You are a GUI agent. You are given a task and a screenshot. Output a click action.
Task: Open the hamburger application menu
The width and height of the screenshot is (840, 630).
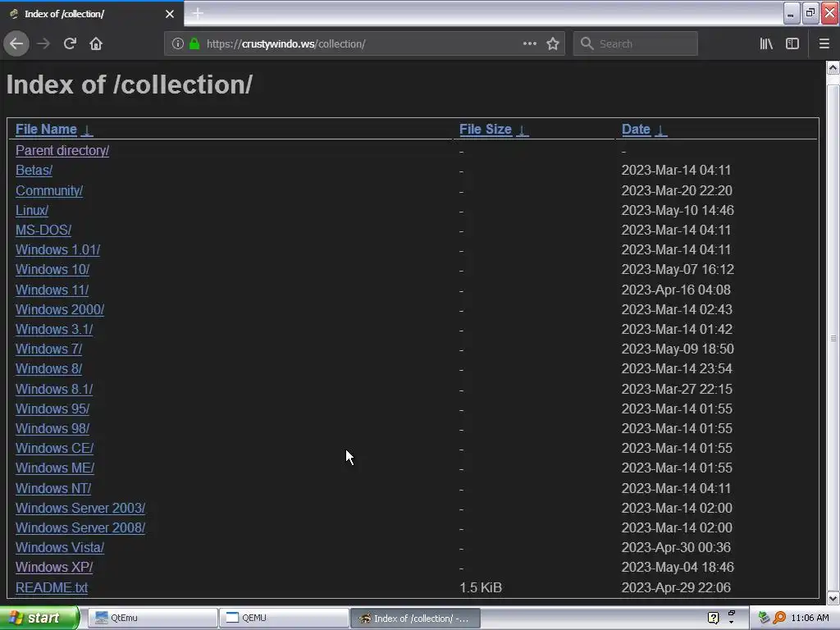pos(824,44)
